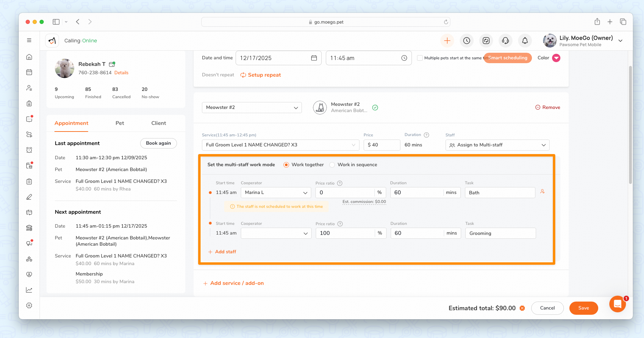Open the headset support icon
Image resolution: width=644 pixels, height=338 pixels.
tap(505, 41)
